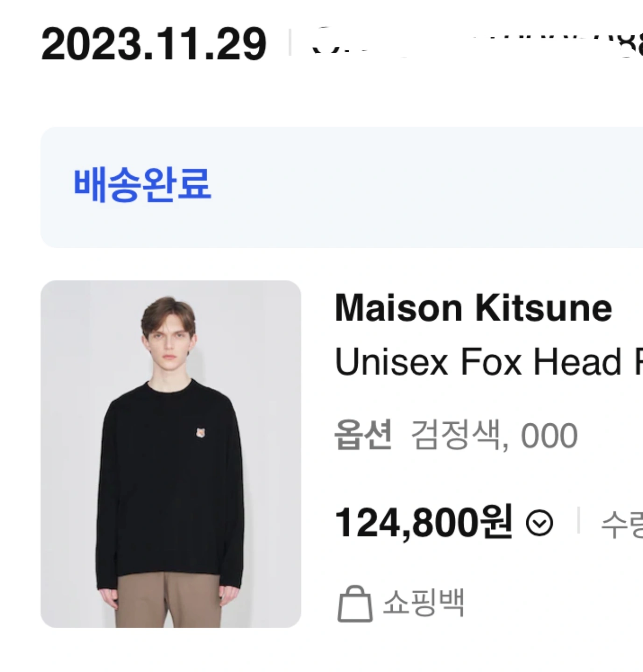
Task: Open the Maison Kitsune brand link
Action: click(473, 308)
